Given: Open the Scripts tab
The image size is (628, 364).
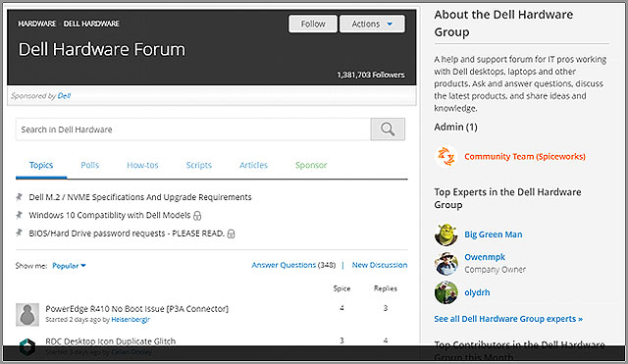Looking at the screenshot, I should coord(199,165).
